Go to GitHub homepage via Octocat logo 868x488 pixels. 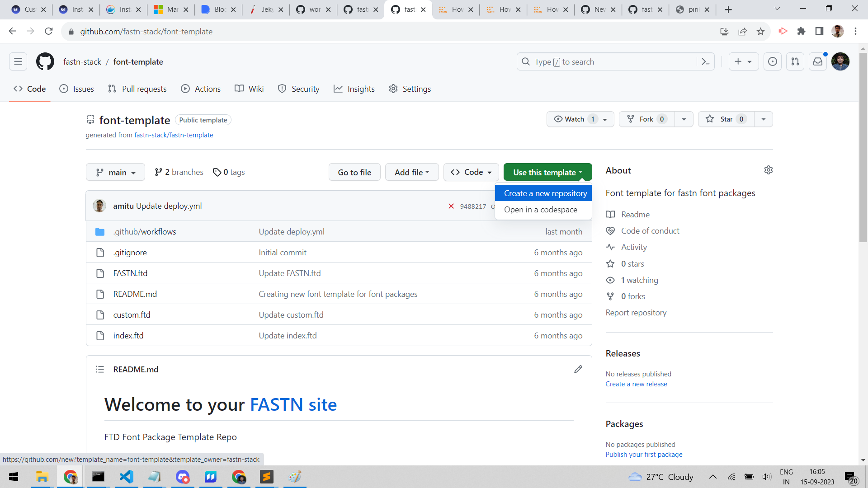click(45, 61)
